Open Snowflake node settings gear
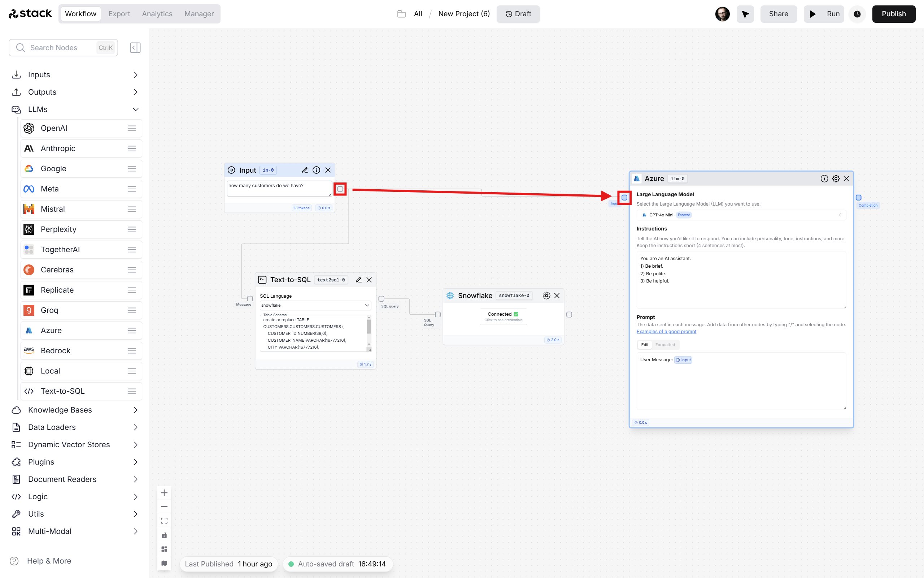 (546, 296)
